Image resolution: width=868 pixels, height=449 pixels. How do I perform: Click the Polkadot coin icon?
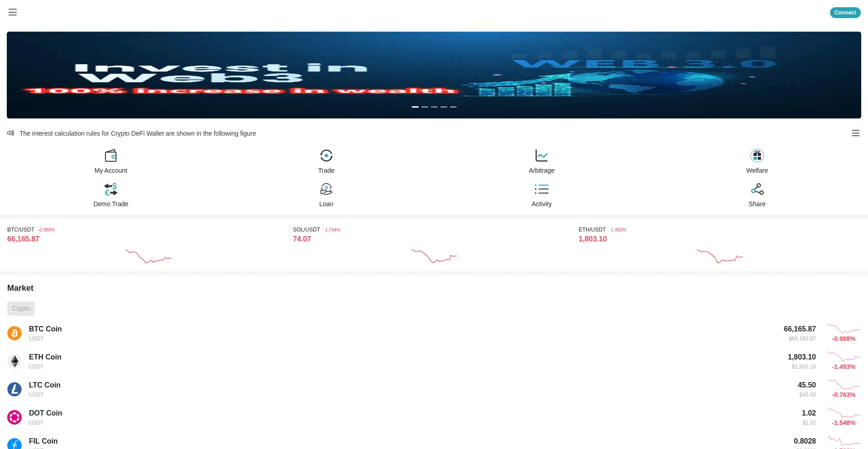(x=14, y=417)
